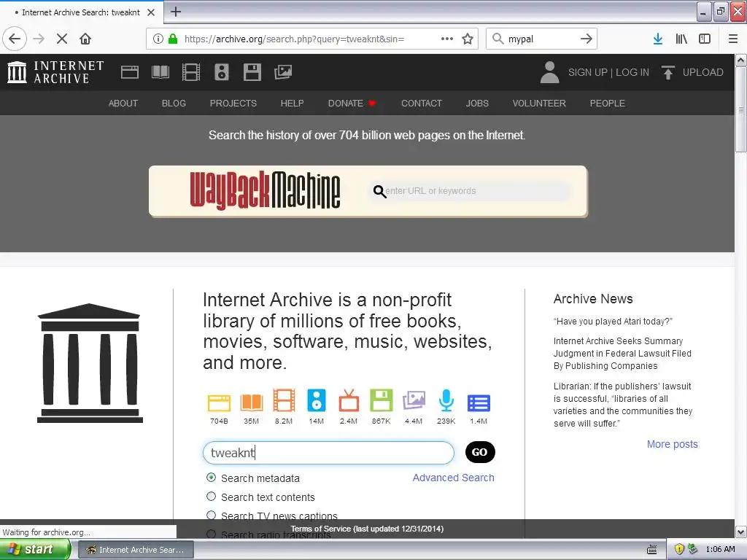This screenshot has height=560, width=747.
Task: Open the browser library
Action: pos(681,39)
